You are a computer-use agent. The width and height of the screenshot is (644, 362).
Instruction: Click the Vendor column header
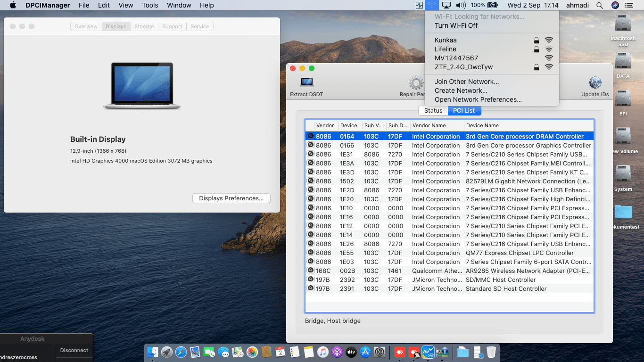coord(326,125)
